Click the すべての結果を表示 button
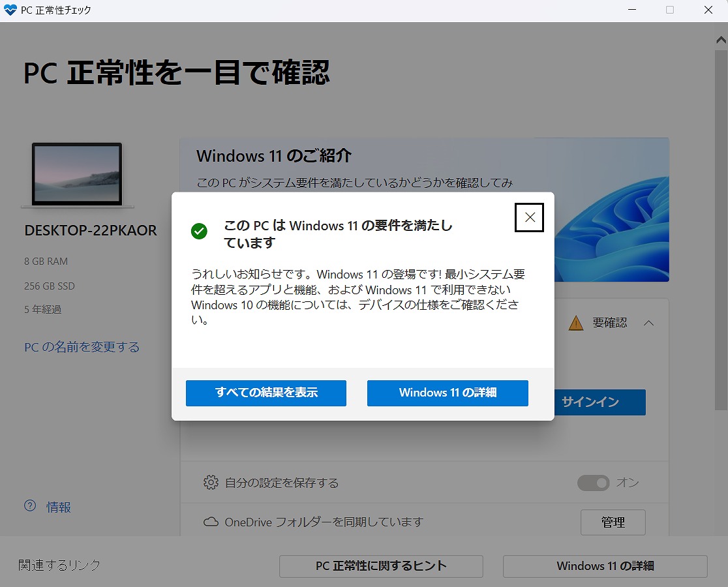This screenshot has height=587, width=728. point(266,393)
